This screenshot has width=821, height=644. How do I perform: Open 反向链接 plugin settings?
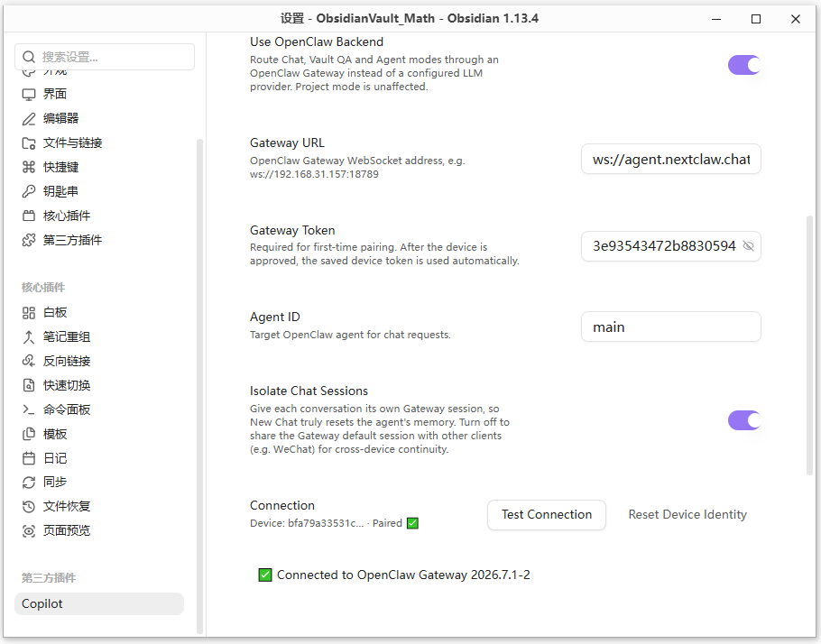coord(99,362)
